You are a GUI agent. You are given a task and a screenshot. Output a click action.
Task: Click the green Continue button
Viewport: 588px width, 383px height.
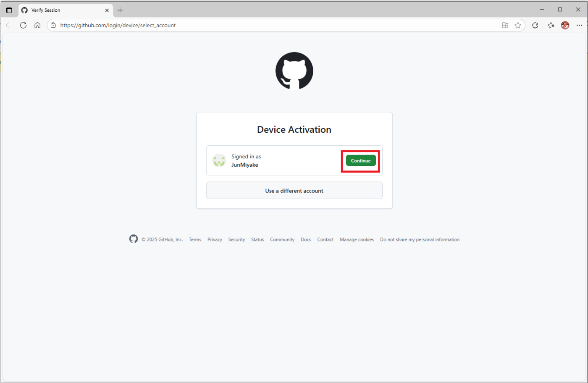(361, 160)
